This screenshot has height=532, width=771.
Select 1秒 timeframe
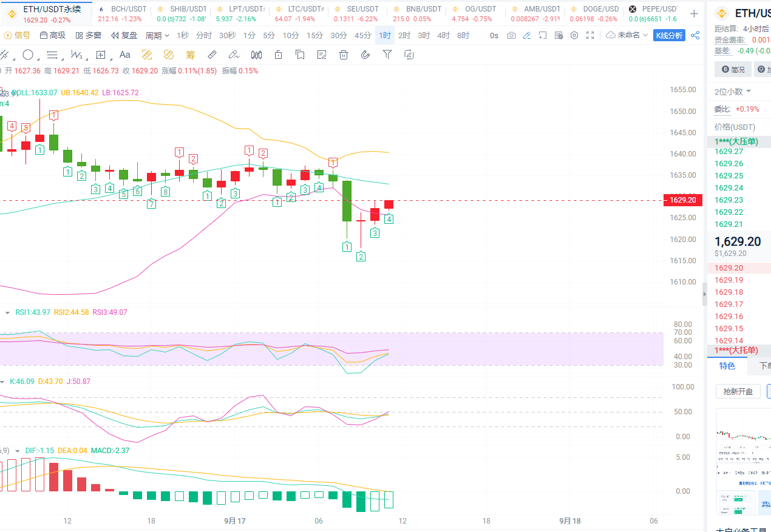[x=183, y=35]
